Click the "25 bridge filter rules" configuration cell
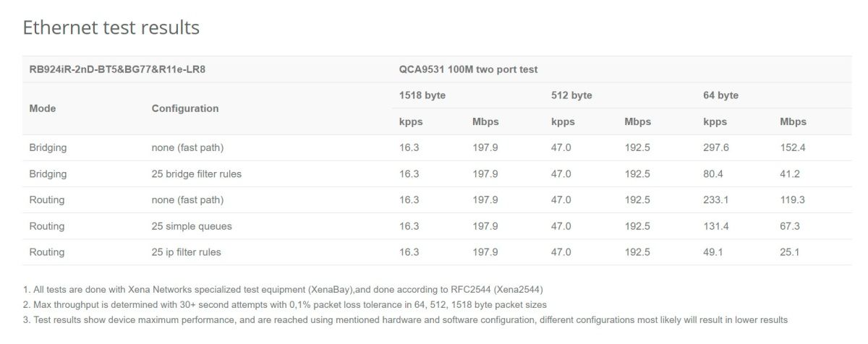 197,174
